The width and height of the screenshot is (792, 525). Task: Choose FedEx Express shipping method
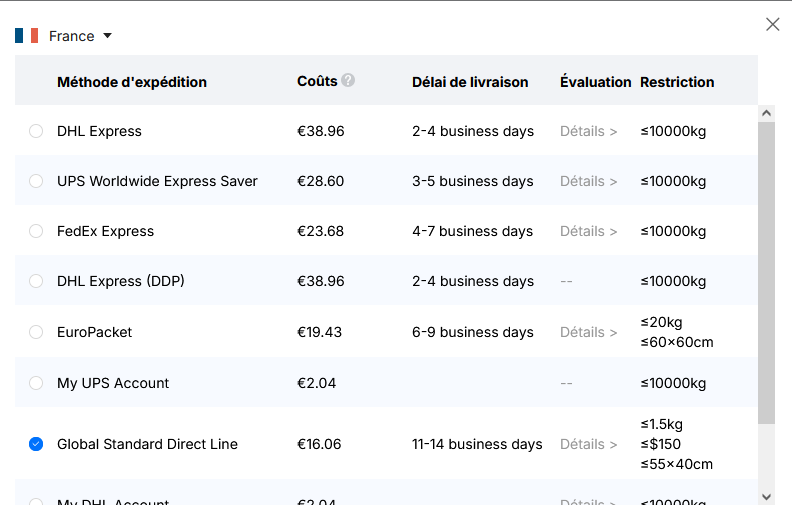pyautogui.click(x=36, y=231)
